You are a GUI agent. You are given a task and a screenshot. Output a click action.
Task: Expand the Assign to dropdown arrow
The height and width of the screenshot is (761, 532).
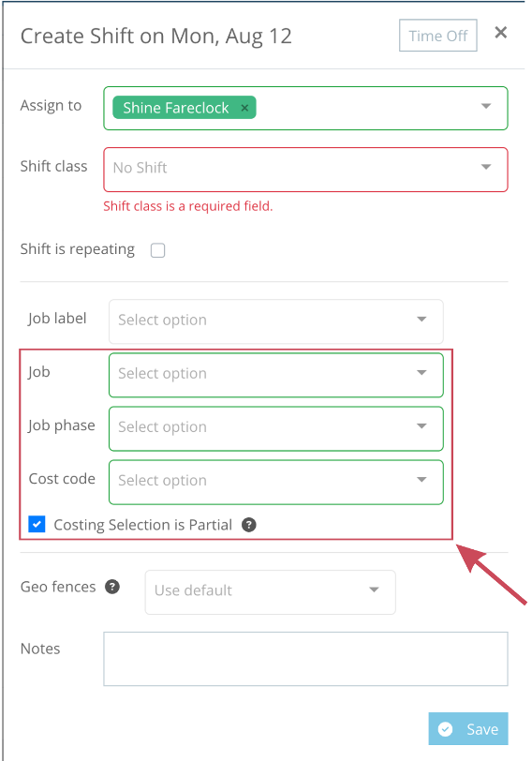[x=486, y=106]
